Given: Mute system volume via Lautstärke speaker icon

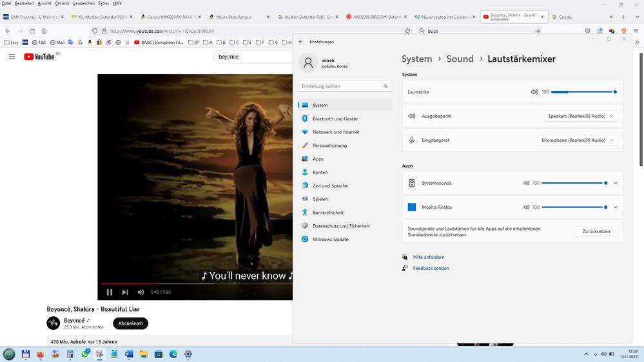Looking at the screenshot, I should coord(534,92).
